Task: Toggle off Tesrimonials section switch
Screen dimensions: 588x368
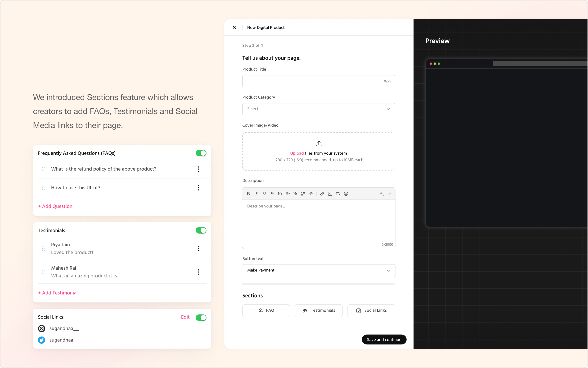Action: pyautogui.click(x=201, y=230)
